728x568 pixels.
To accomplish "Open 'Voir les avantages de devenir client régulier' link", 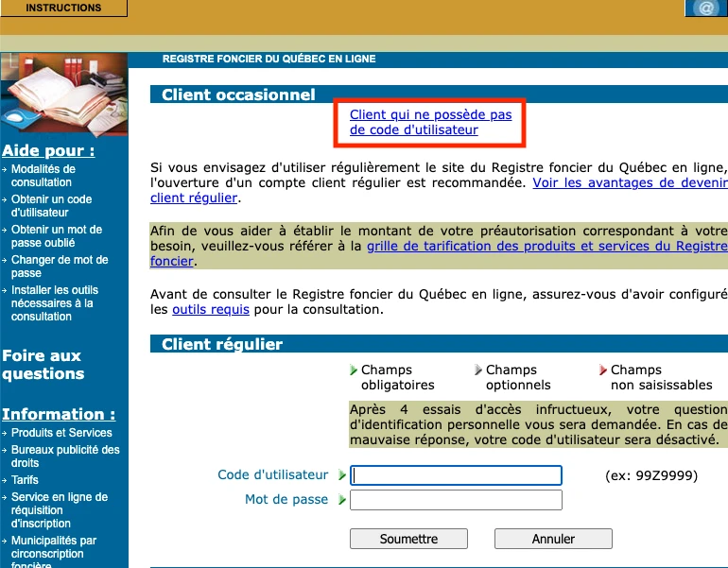I will [630, 182].
